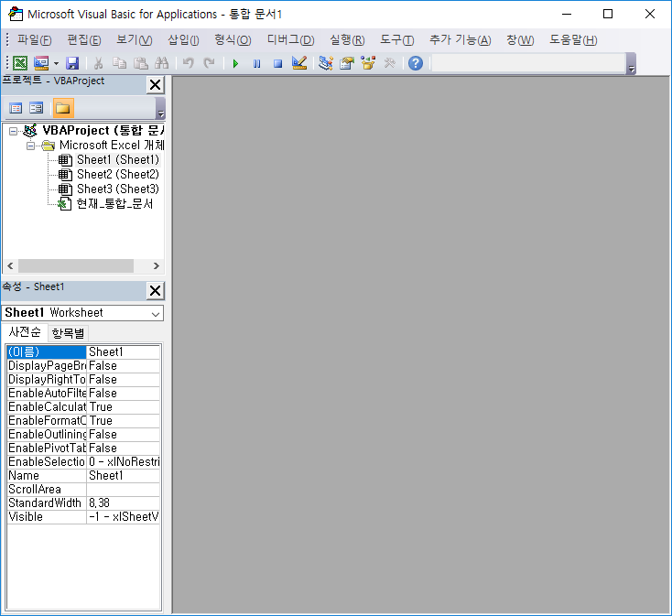The image size is (672, 616).
Task: Switch to 사전순 alphabetic tab
Action: (25, 332)
